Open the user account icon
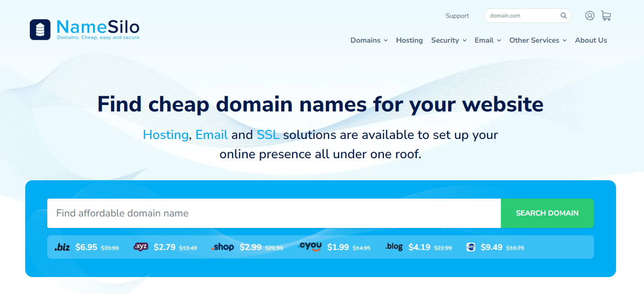This screenshot has width=644, height=294. tap(590, 16)
